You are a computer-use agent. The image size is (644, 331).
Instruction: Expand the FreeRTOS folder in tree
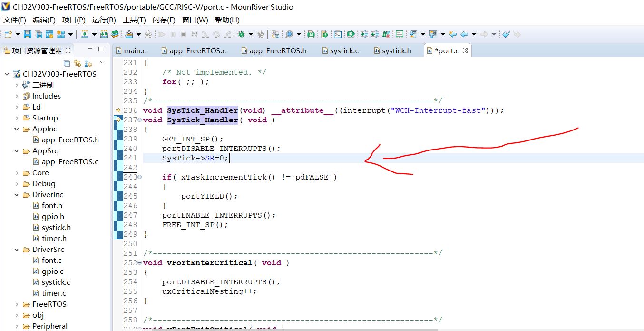tap(17, 304)
